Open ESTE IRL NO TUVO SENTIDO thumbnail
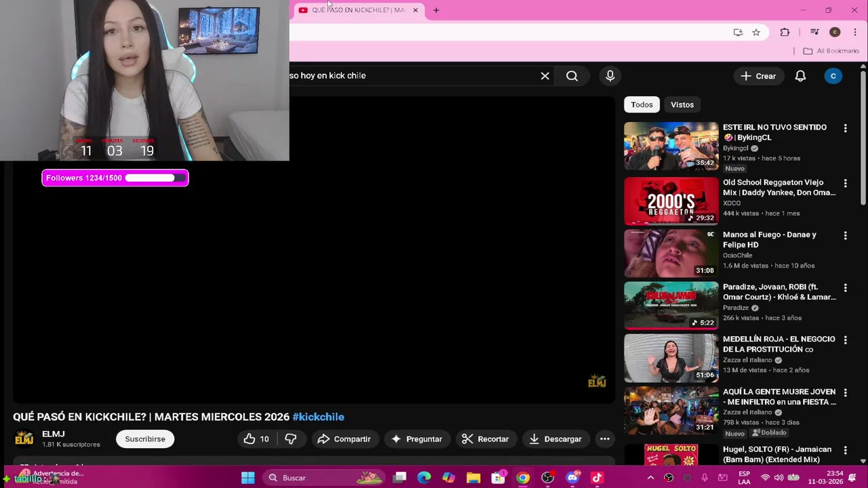Screen dimensions: 868x488 671,146
